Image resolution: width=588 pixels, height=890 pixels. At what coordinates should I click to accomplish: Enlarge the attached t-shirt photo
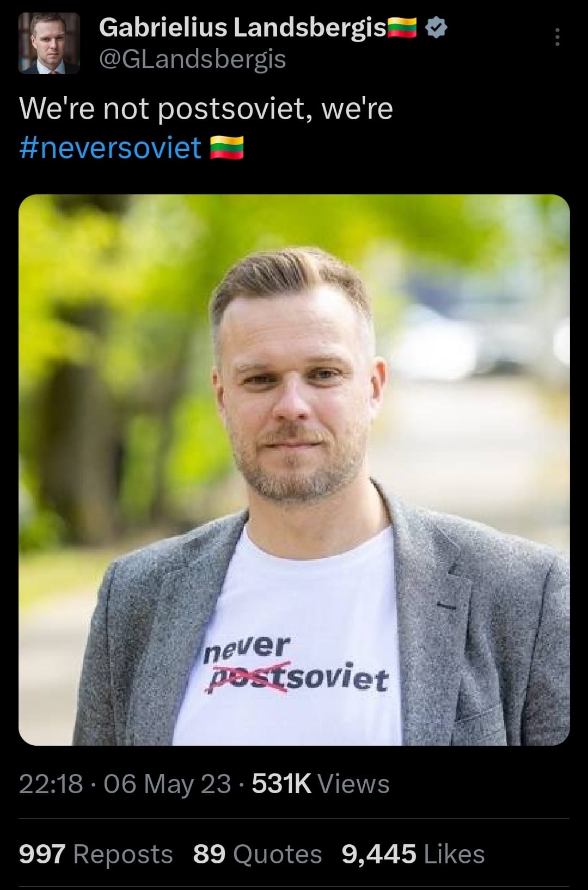point(294,470)
